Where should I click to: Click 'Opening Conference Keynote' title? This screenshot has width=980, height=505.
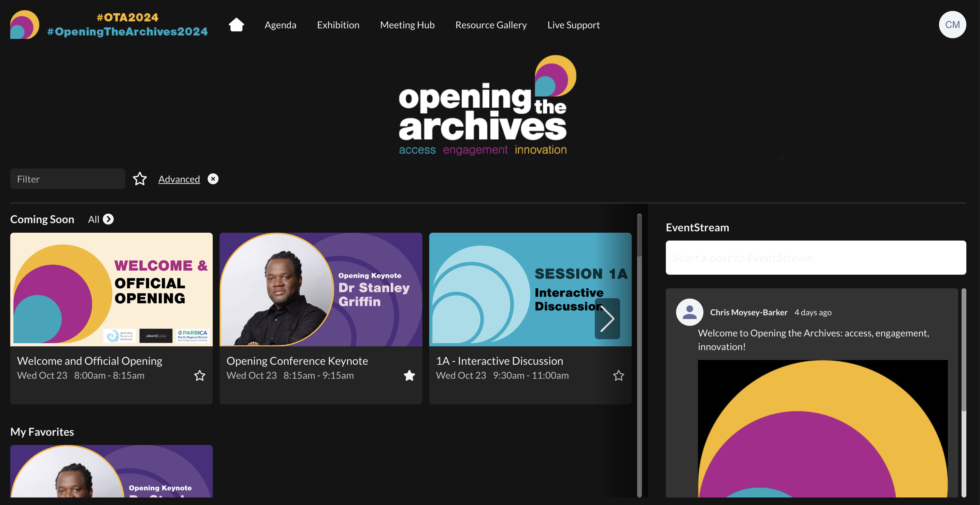click(x=297, y=361)
